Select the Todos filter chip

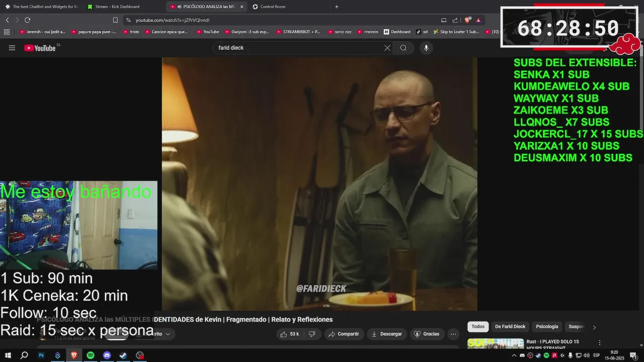(x=478, y=327)
